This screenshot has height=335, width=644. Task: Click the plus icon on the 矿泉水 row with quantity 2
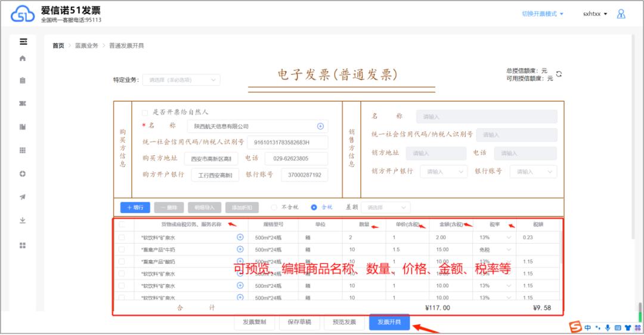coord(240,237)
